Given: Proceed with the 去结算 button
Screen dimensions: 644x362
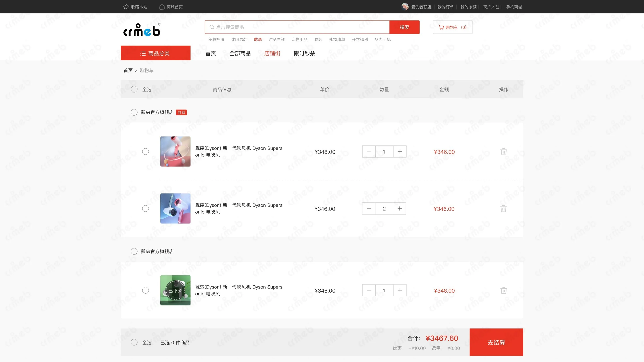Looking at the screenshot, I should click(x=496, y=342).
